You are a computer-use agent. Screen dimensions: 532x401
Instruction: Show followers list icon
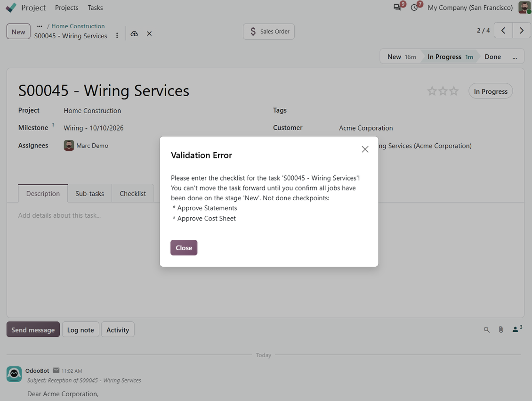tap(517, 329)
